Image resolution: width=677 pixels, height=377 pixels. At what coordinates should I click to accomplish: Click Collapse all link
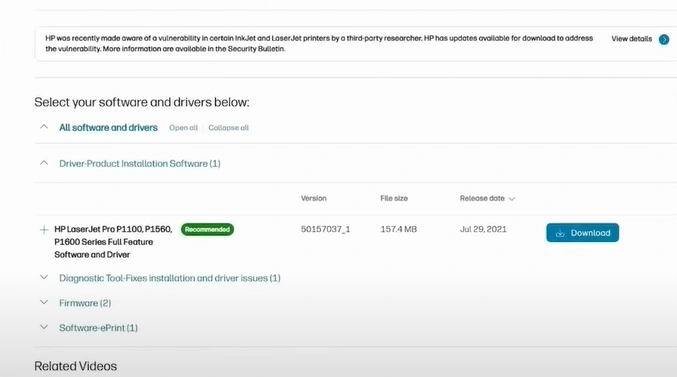click(x=228, y=128)
